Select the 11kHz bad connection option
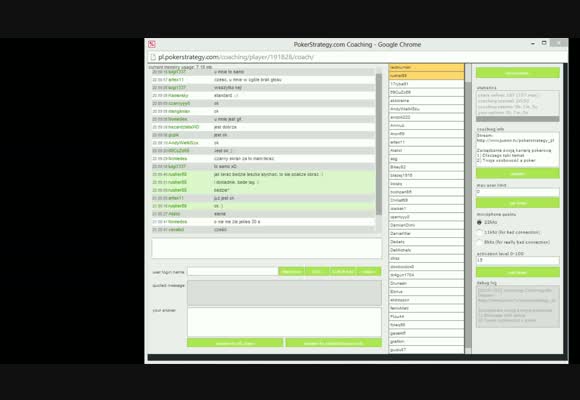Screen dimensions: 580x400 pos(479,232)
